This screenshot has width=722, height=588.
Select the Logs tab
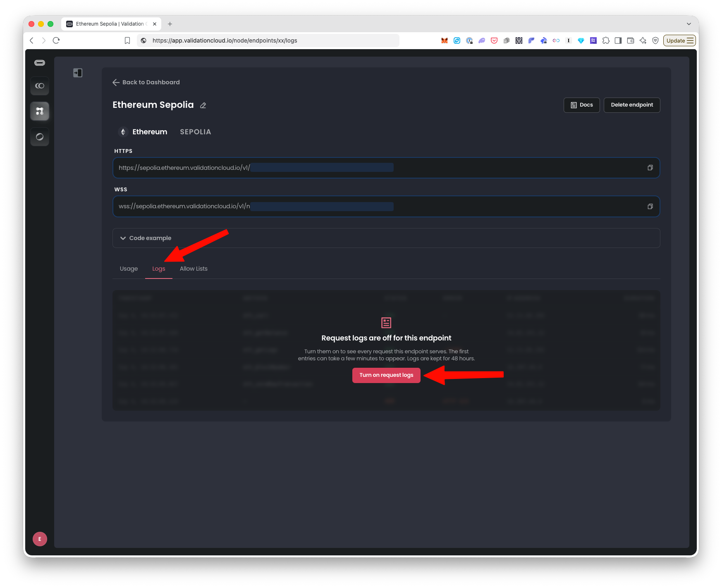tap(159, 269)
